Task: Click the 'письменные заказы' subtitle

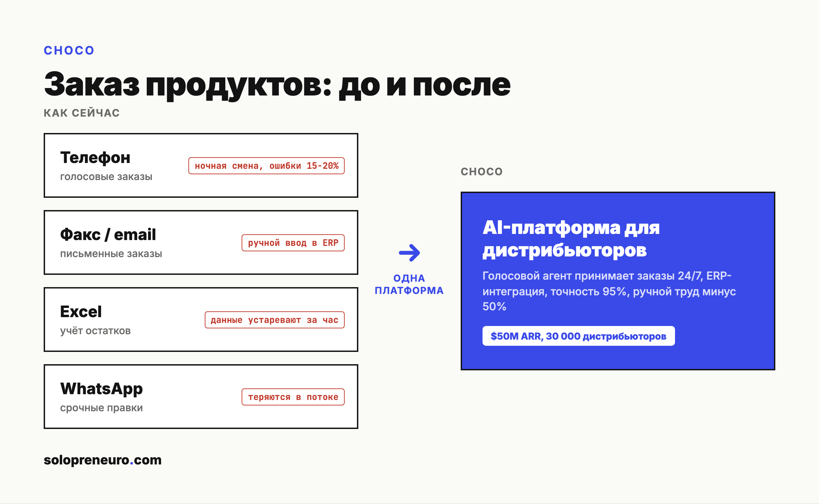Action: pyautogui.click(x=111, y=254)
